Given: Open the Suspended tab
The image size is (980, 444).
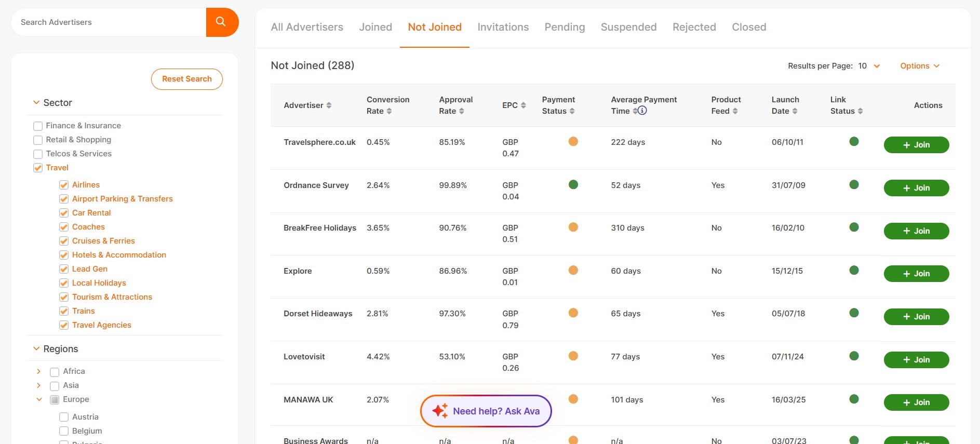Looking at the screenshot, I should point(628,27).
